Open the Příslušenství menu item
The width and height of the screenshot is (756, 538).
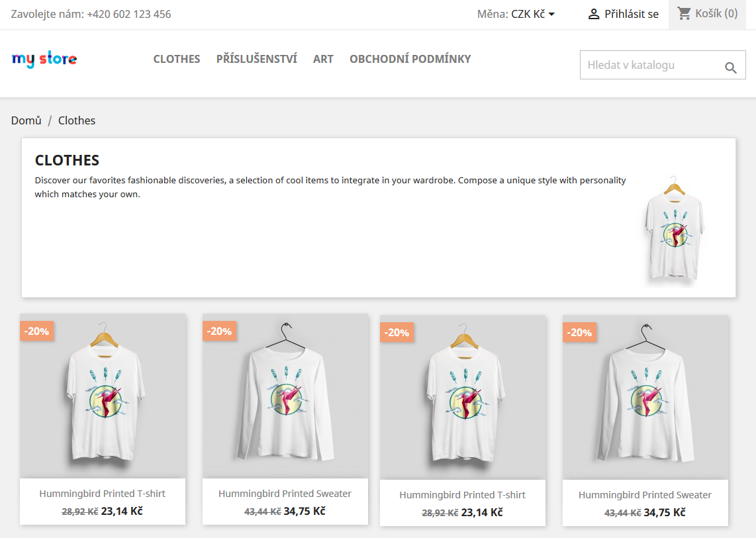pos(256,59)
